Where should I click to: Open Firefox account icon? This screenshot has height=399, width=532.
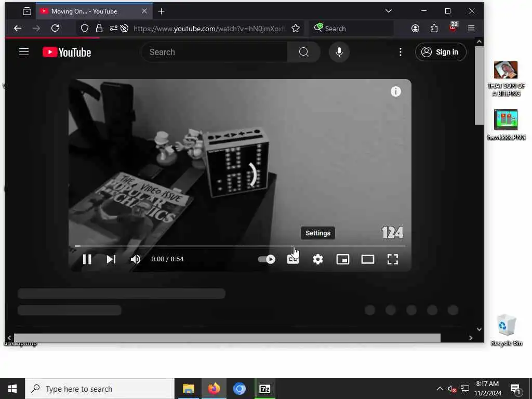coord(415,29)
